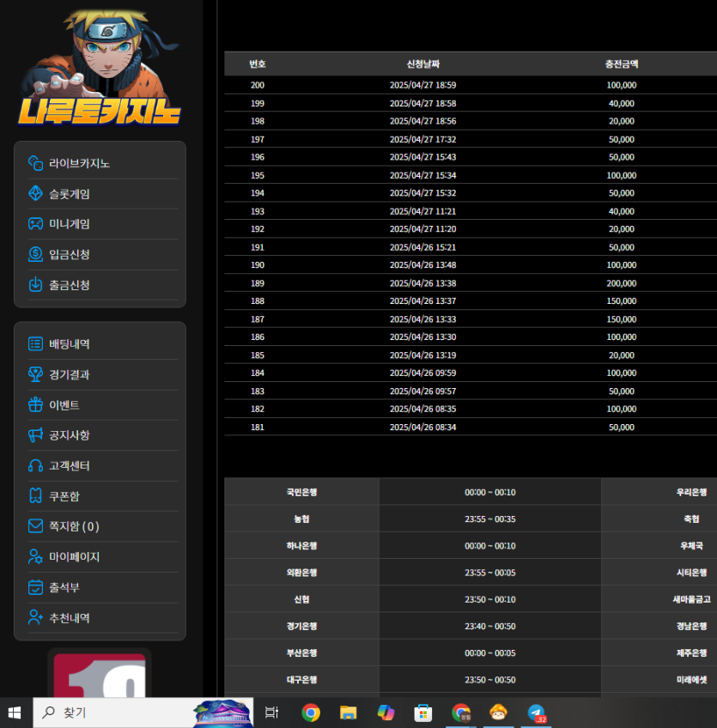Click the 미니게임 gamepad icon
The image size is (717, 728).
[35, 224]
